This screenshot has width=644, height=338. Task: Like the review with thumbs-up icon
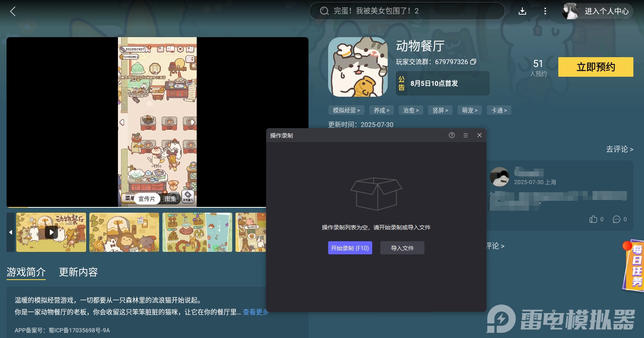click(593, 219)
